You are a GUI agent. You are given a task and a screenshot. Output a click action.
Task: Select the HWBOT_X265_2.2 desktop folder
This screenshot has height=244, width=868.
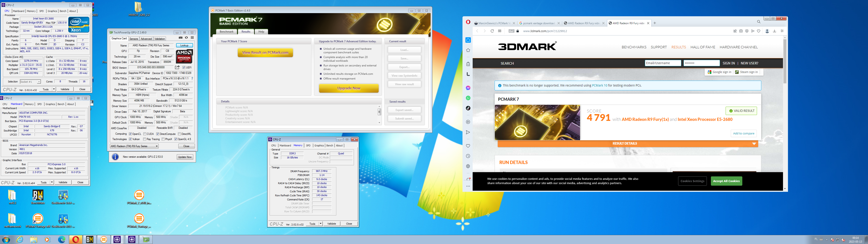pos(139,9)
